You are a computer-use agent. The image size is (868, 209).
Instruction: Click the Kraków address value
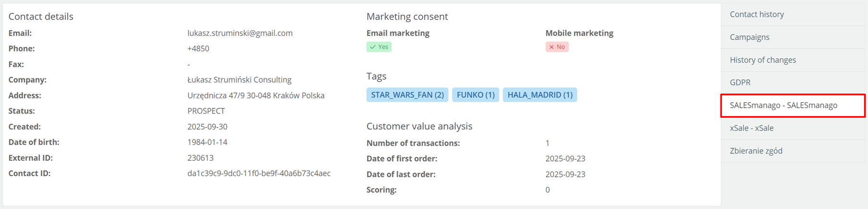[255, 95]
